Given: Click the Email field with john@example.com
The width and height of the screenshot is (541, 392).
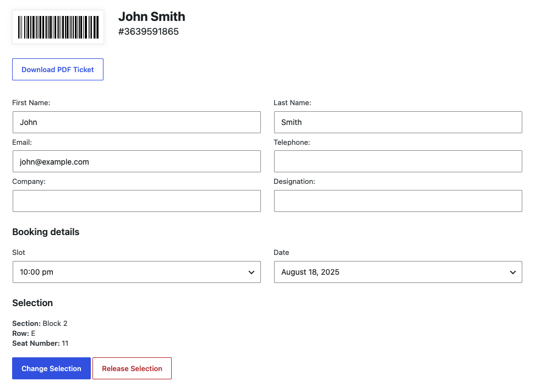Looking at the screenshot, I should coord(136,161).
